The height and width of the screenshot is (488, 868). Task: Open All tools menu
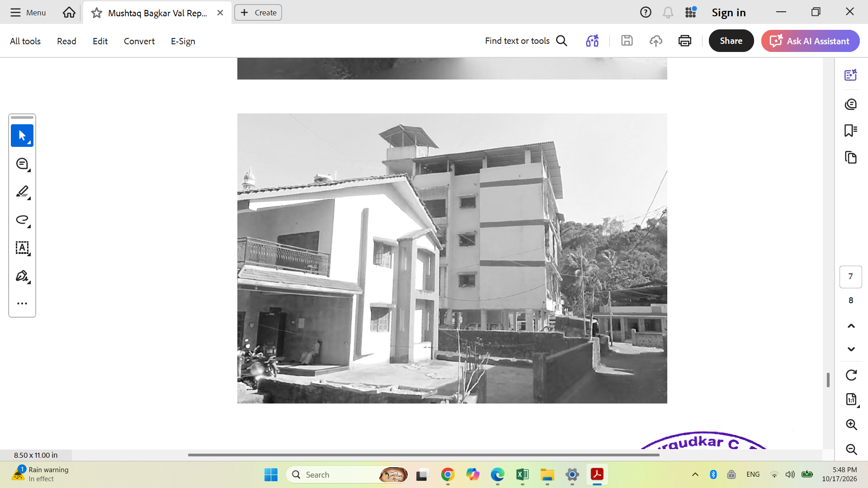pyautogui.click(x=25, y=41)
